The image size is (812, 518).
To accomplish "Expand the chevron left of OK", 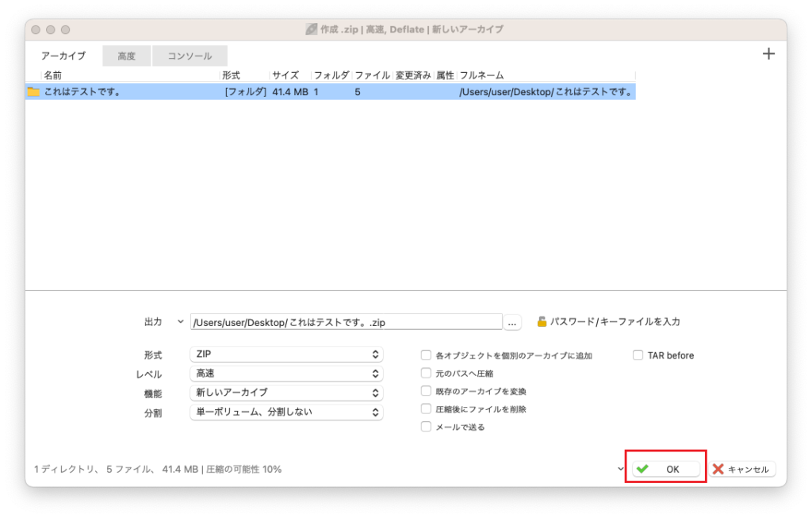I will coord(620,469).
